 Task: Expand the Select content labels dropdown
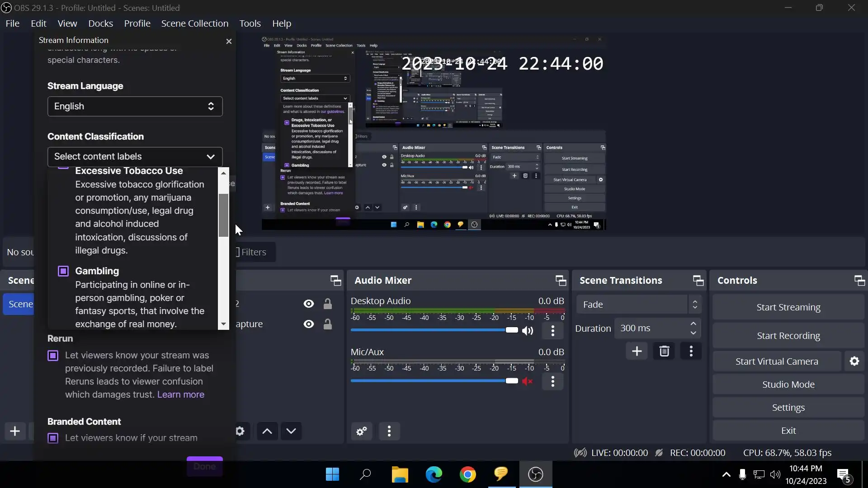[x=135, y=156]
